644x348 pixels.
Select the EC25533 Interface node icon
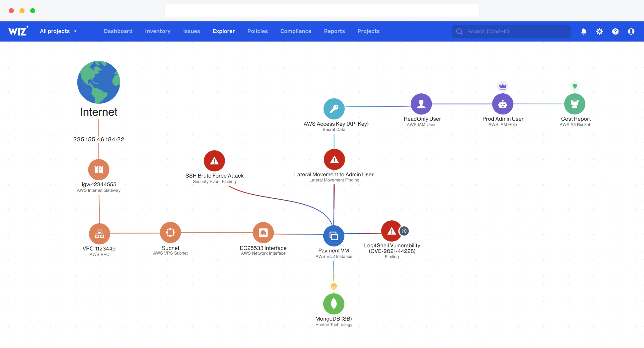click(263, 233)
